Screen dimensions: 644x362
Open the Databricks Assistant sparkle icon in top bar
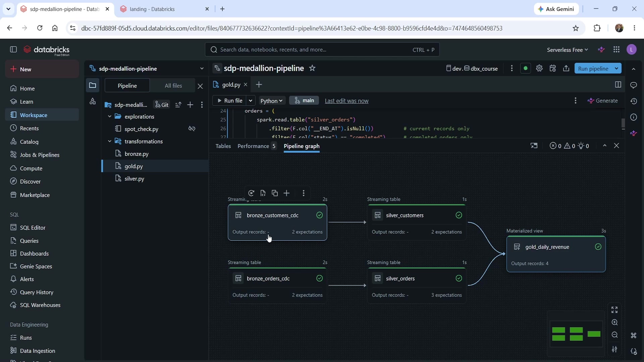pyautogui.click(x=601, y=50)
